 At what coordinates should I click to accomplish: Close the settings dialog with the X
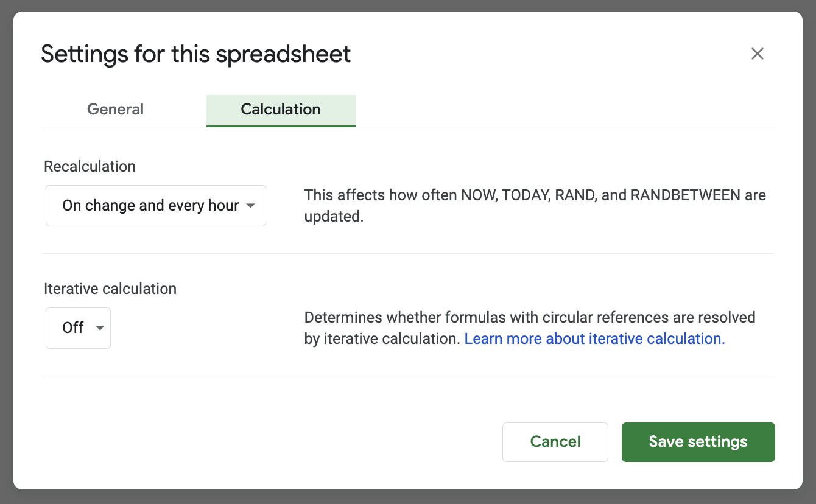(757, 54)
